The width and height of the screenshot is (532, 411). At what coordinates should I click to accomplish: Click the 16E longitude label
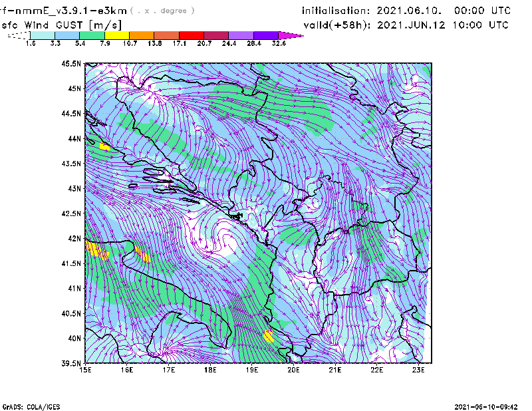tap(127, 370)
